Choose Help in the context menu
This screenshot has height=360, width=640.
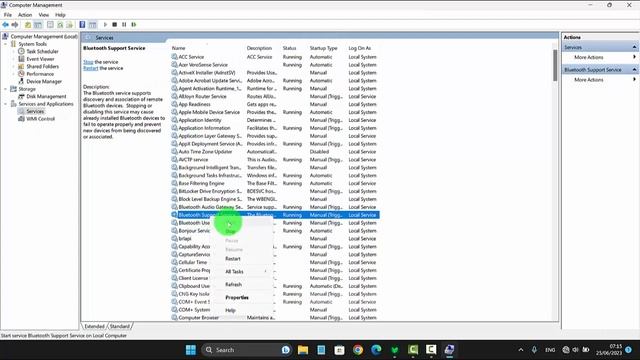pos(231,311)
